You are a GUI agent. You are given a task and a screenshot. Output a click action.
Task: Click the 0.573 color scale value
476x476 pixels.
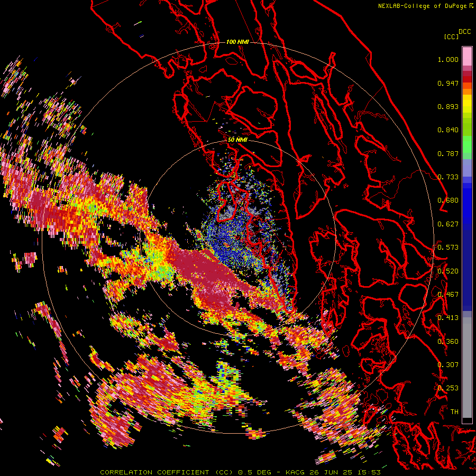tap(448, 248)
